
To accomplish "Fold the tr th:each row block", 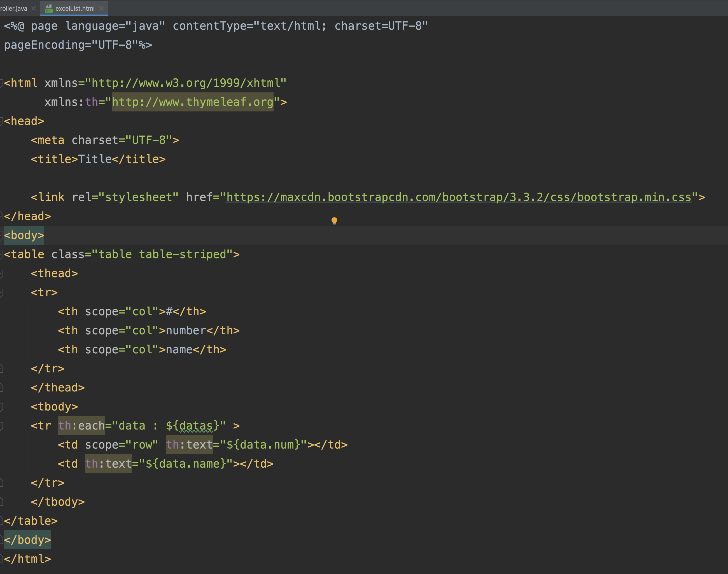I will click(x=1, y=426).
